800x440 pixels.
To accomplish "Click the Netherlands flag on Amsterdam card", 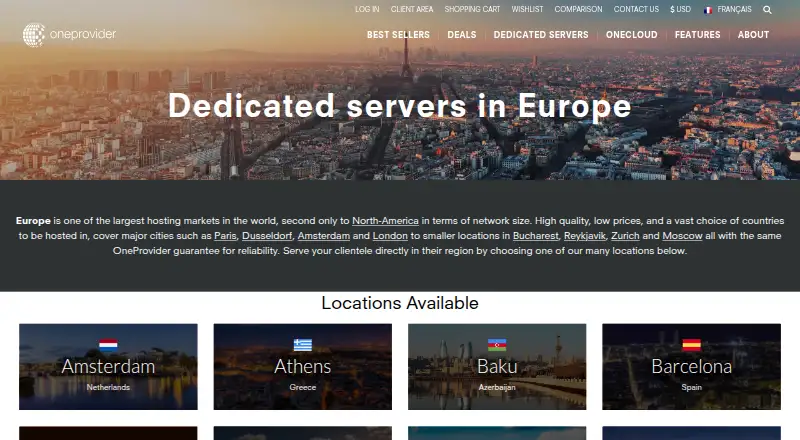I will pyautogui.click(x=108, y=345).
